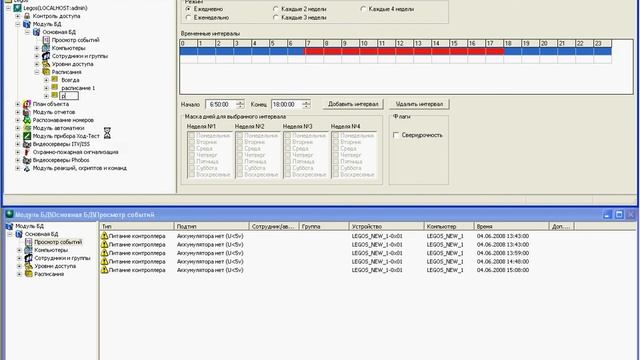Click the Модуль отчетов icon
Screen dimensions: 640x360
tap(27, 112)
